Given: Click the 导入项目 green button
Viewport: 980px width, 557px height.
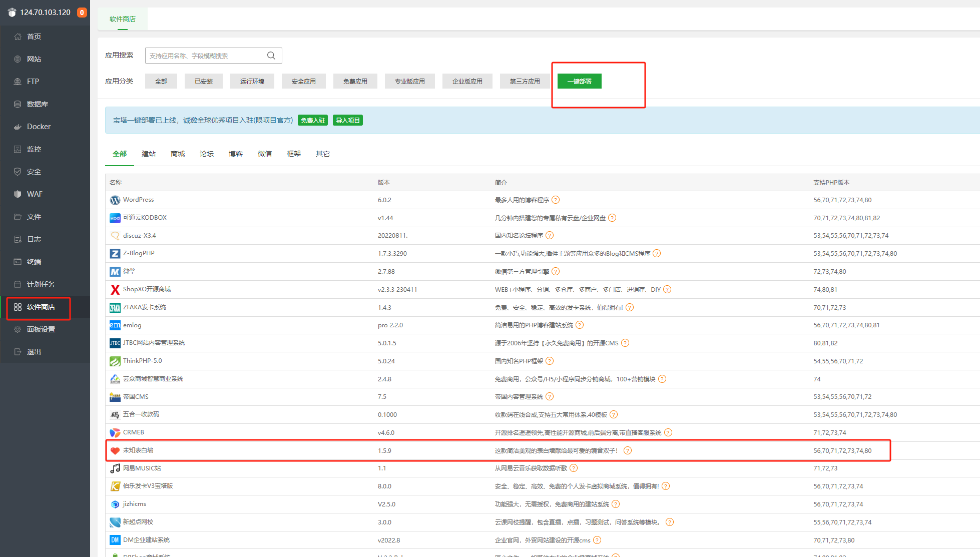Looking at the screenshot, I should pyautogui.click(x=348, y=120).
